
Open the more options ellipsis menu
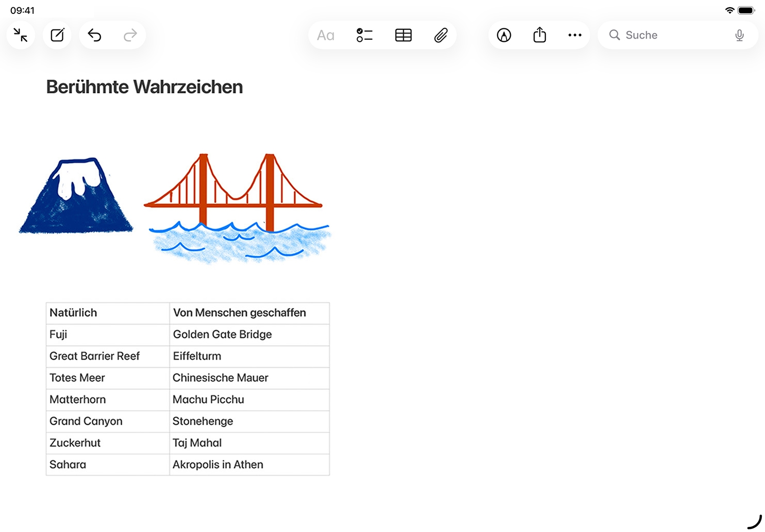point(575,35)
